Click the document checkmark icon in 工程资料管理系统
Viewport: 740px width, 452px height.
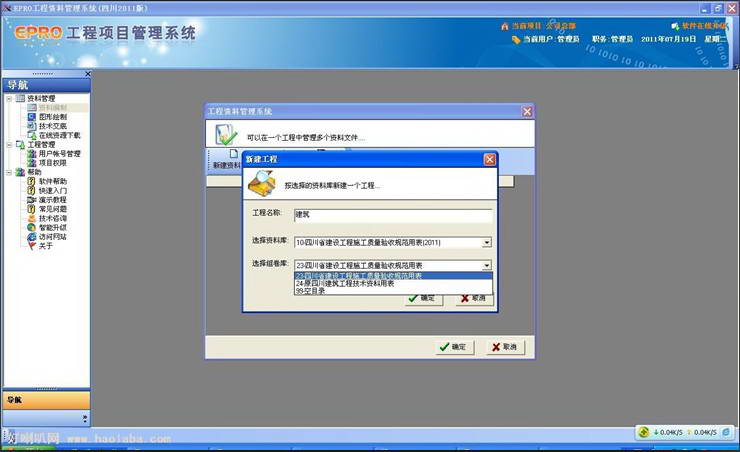tap(226, 135)
